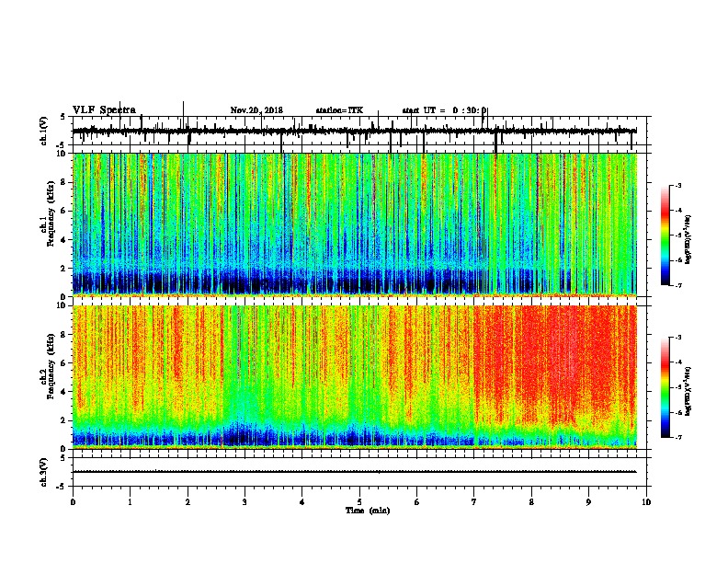Image resolution: width=728 pixels, height=563 pixels.
Task: Click the "6" tick on the time axis
Action: (x=417, y=502)
